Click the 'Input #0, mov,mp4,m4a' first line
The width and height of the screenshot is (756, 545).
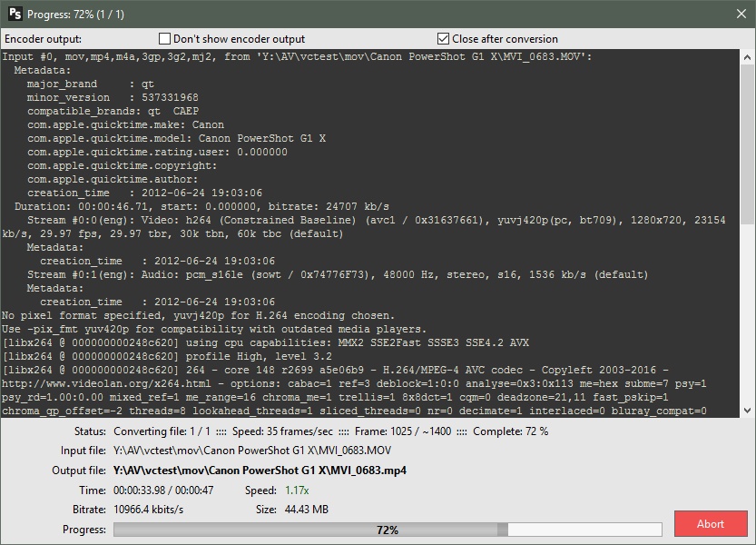(297, 56)
